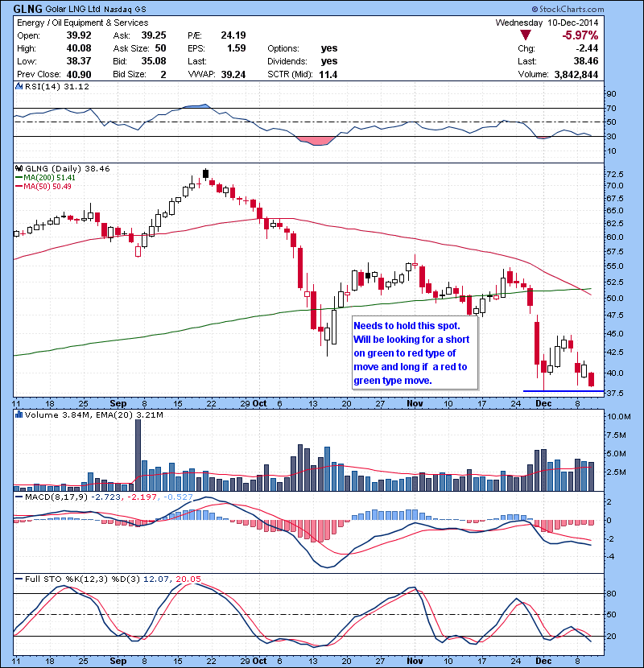Image resolution: width=644 pixels, height=668 pixels.
Task: Click the 'Sep' label on price chart axis
Action: click(118, 403)
